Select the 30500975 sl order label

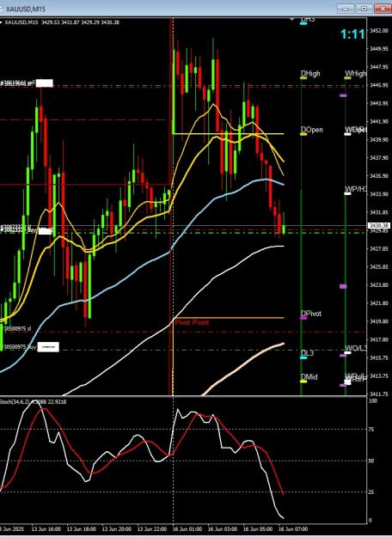pyautogui.click(x=17, y=329)
